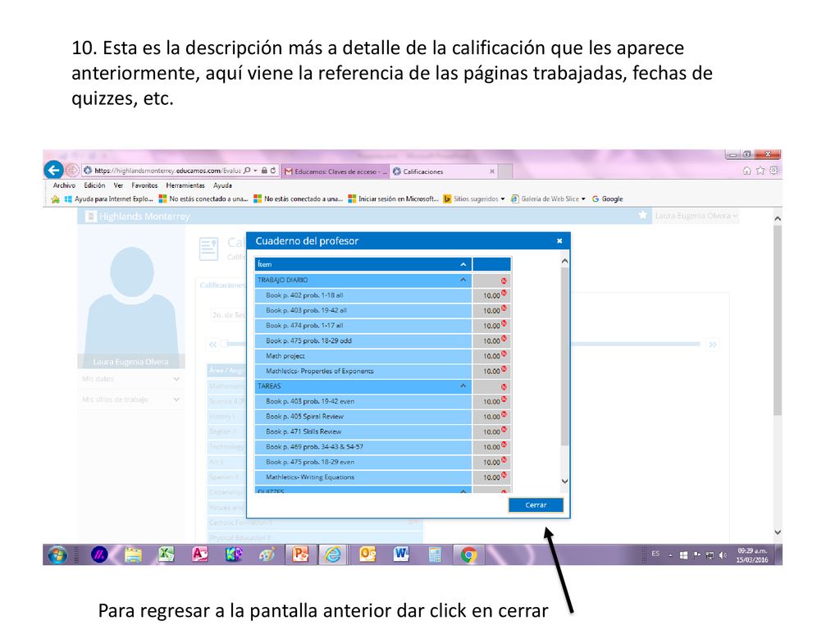Open Calculator from the taskbar
The width and height of the screenshot is (840, 630).
pyautogui.click(x=435, y=555)
